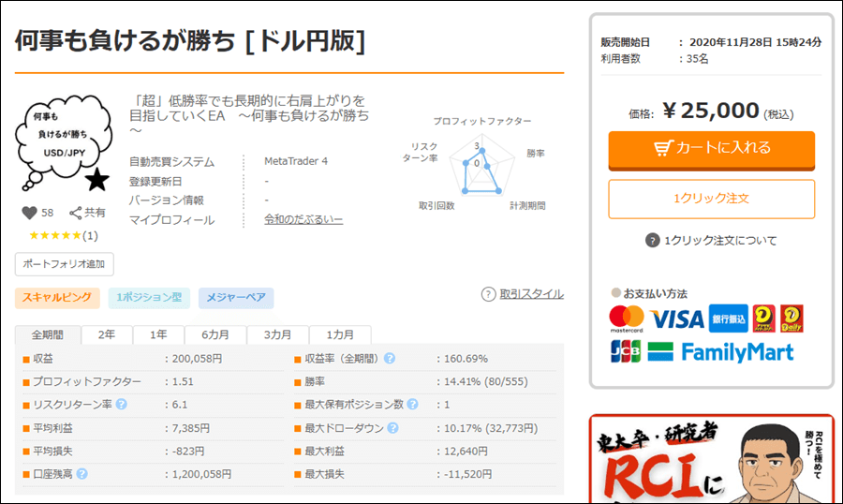The image size is (843, 504).
Task: Switch to the 2年 tab
Action: click(x=108, y=335)
